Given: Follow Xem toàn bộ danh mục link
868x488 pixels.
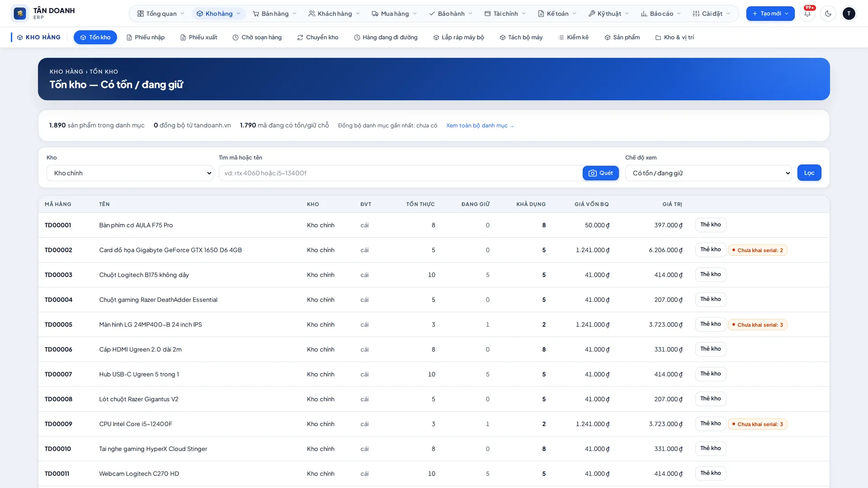Looking at the screenshot, I should [x=480, y=126].
